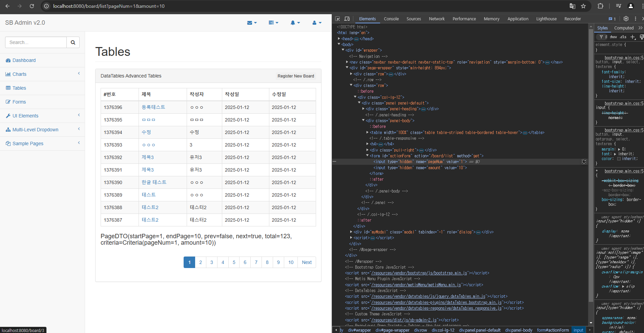Screen dimensions: 644x333
Task: Switch to the Sources tab
Action: [x=414, y=19]
